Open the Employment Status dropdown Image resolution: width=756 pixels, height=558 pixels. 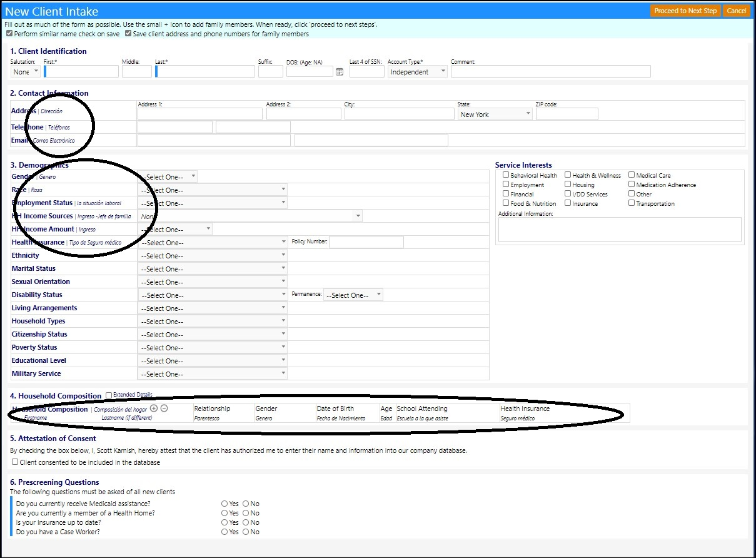coord(213,203)
